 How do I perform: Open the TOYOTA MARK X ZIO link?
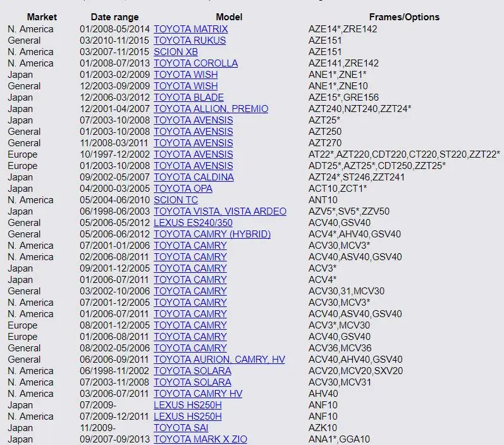pyautogui.click(x=200, y=439)
